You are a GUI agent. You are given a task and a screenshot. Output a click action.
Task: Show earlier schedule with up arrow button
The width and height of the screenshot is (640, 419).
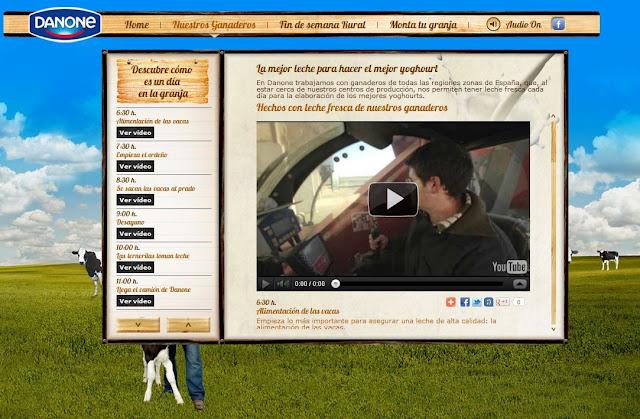[189, 325]
